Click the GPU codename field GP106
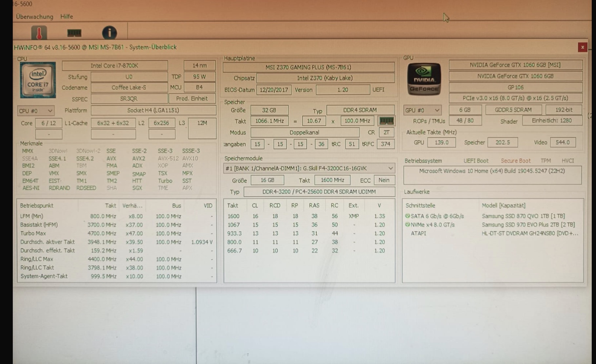This screenshot has width=596, height=364. [515, 87]
